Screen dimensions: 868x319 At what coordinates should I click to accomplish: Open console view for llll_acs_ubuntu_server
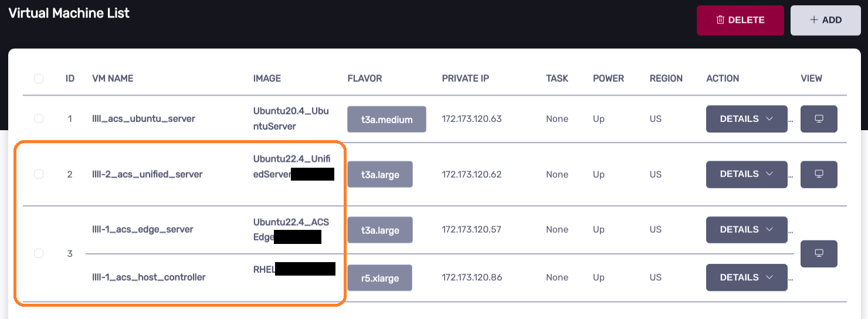(819, 119)
